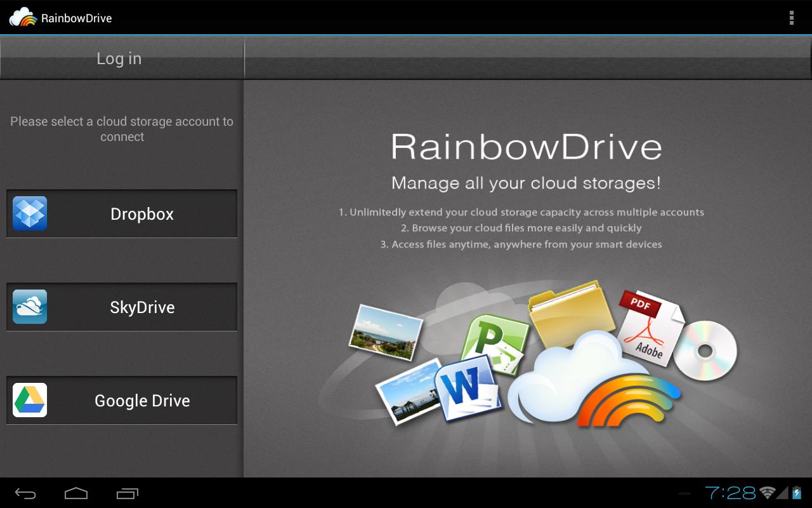Image resolution: width=812 pixels, height=508 pixels.
Task: Click the lower seaside photo image
Action: coord(408,391)
